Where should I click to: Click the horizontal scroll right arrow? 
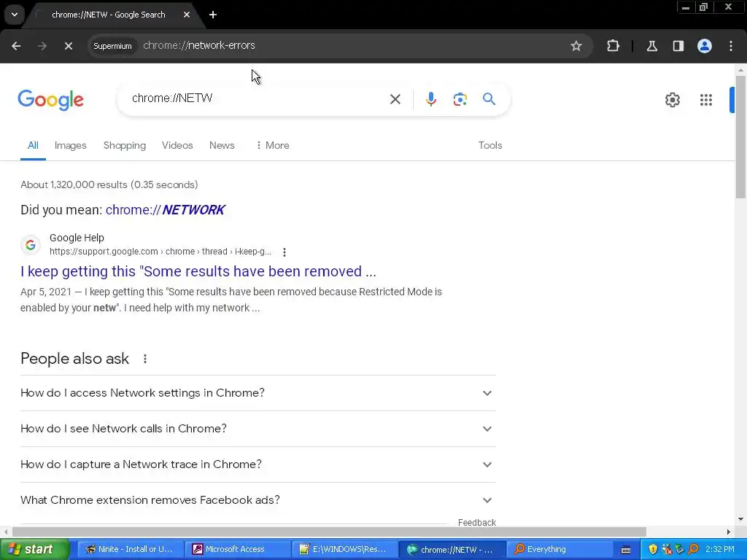click(729, 532)
